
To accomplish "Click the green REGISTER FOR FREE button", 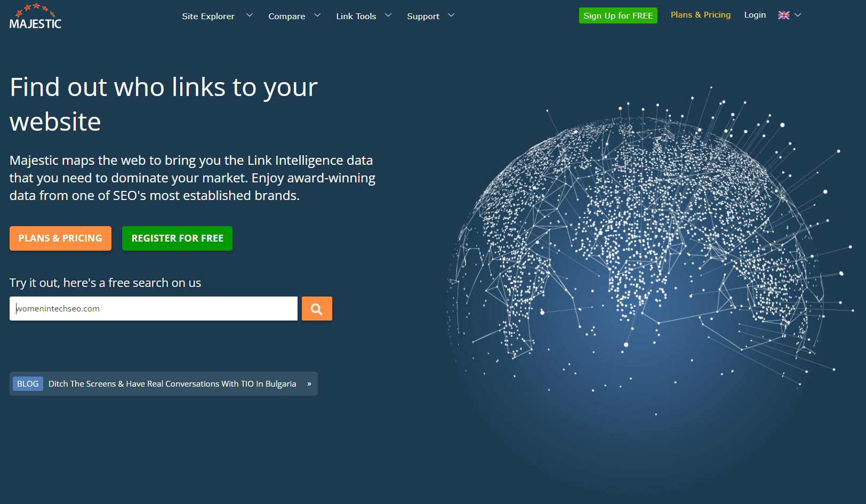I will coord(177,238).
